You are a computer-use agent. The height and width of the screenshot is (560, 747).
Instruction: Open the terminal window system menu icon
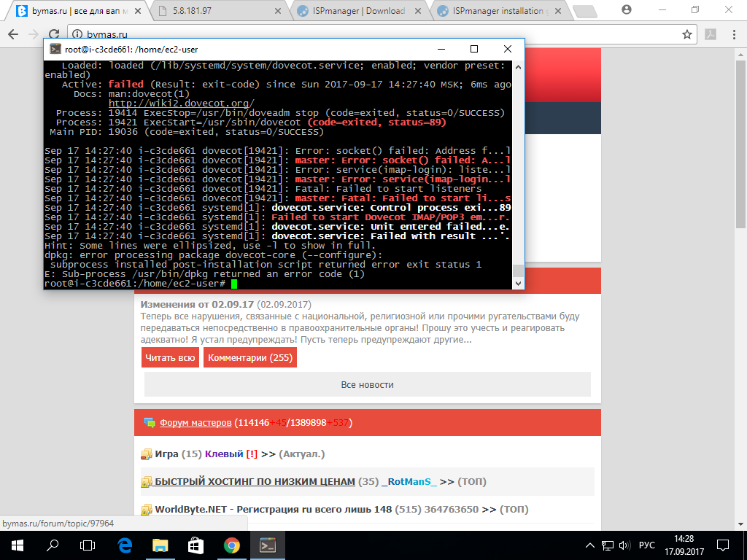pyautogui.click(x=55, y=49)
